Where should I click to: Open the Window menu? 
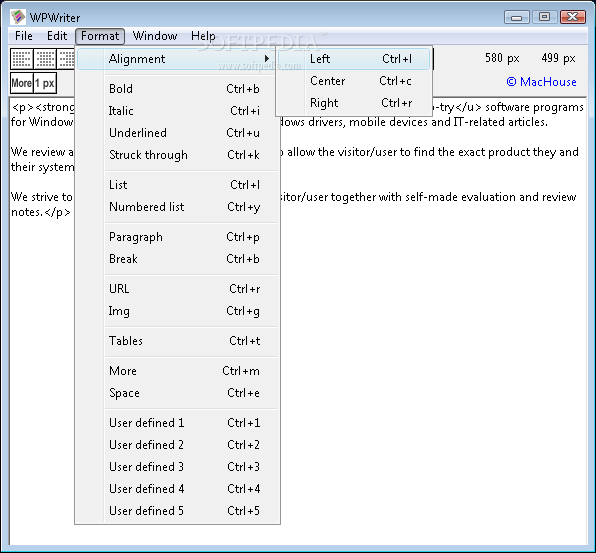coord(155,36)
